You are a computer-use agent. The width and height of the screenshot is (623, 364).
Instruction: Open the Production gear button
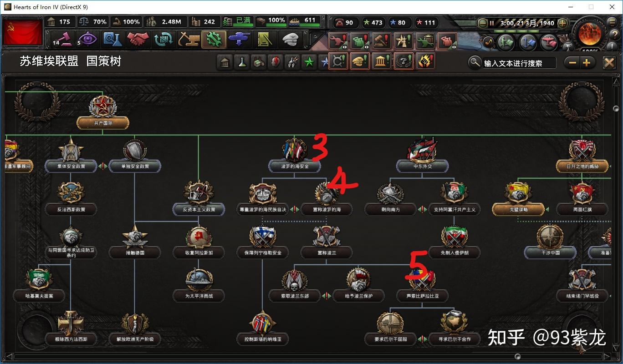point(214,39)
